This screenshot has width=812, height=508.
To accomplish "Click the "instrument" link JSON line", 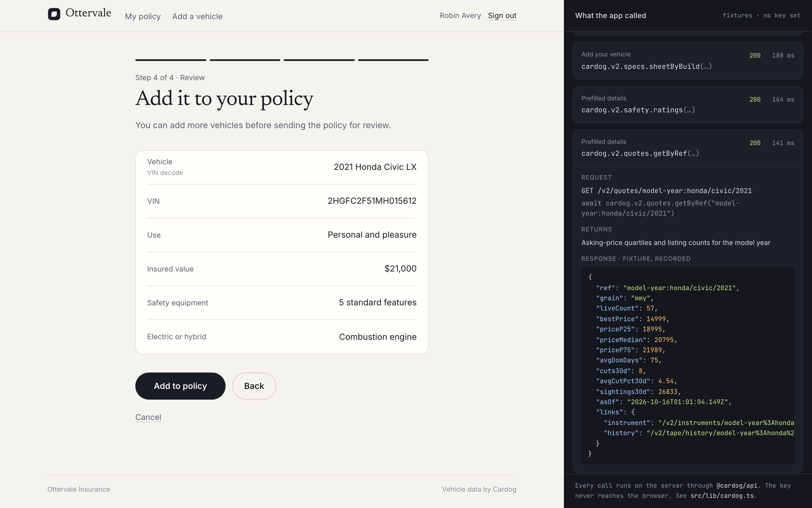I will pyautogui.click(x=699, y=423).
